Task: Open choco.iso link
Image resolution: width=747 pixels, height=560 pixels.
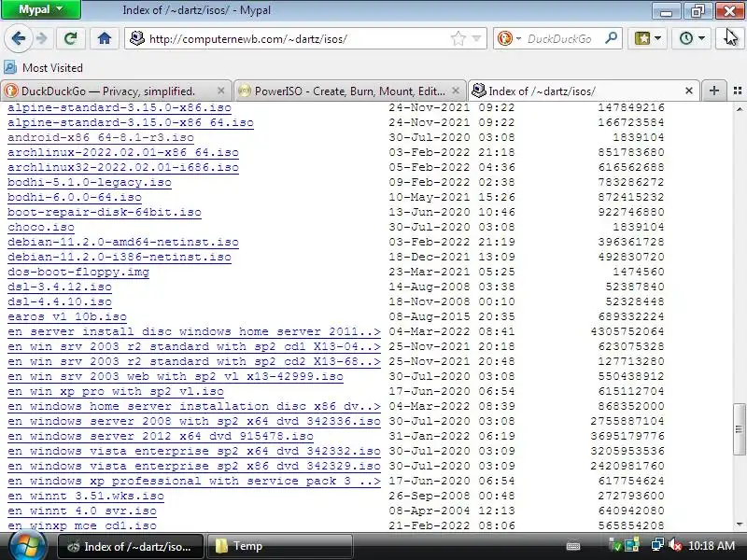Action: click(41, 227)
